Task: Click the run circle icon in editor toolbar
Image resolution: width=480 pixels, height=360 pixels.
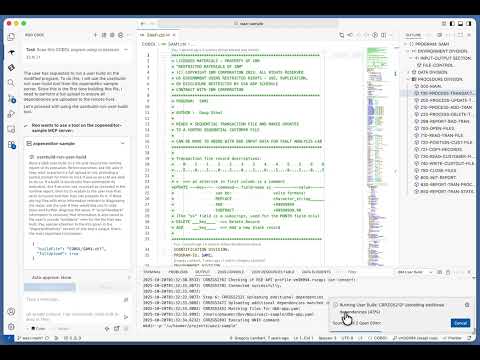Action: (375, 35)
